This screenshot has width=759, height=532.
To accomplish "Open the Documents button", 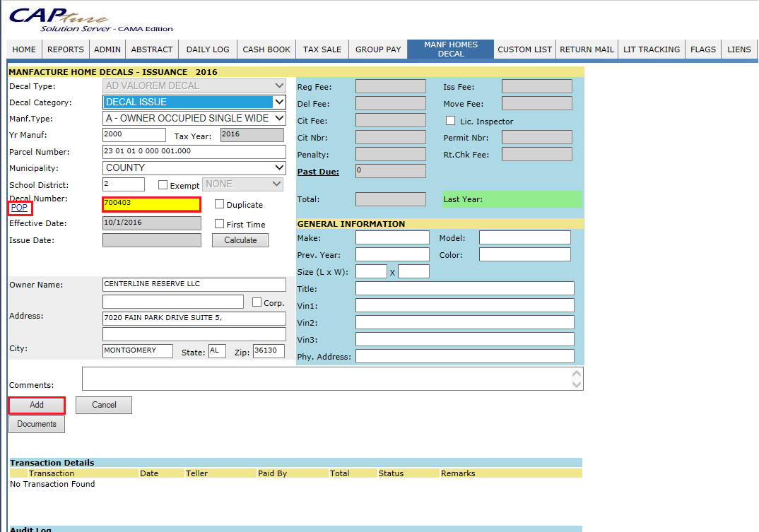I will click(x=37, y=424).
